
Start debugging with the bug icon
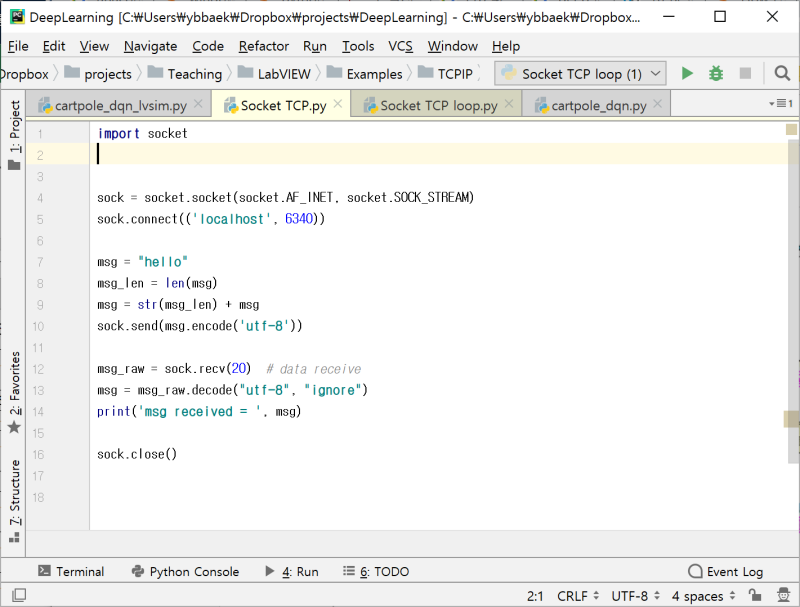[x=714, y=73]
